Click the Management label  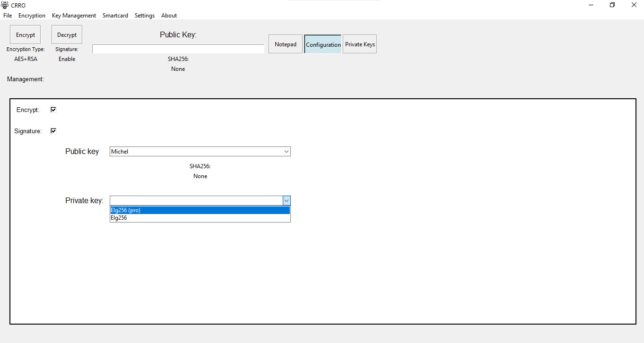[x=26, y=79]
